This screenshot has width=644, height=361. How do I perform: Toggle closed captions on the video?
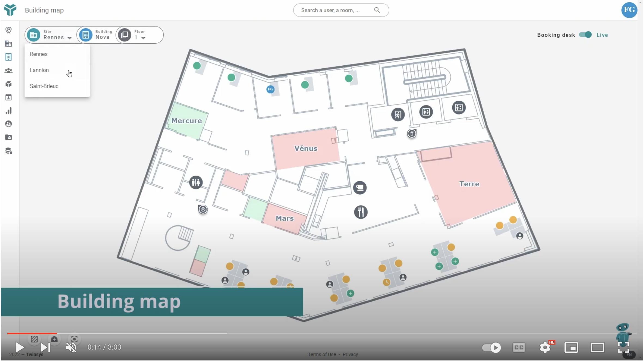coord(519,347)
